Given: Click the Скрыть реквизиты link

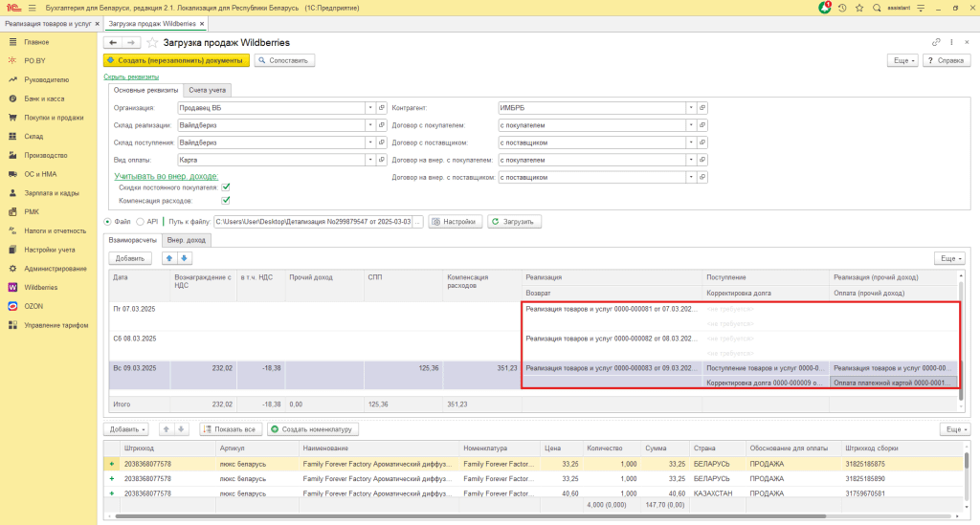Looking at the screenshot, I should (131, 77).
